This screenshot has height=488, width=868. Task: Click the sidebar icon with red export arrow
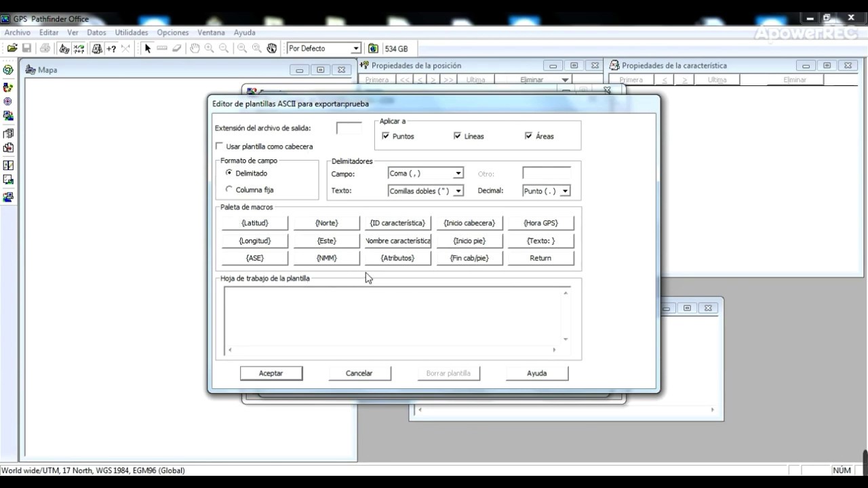8,148
